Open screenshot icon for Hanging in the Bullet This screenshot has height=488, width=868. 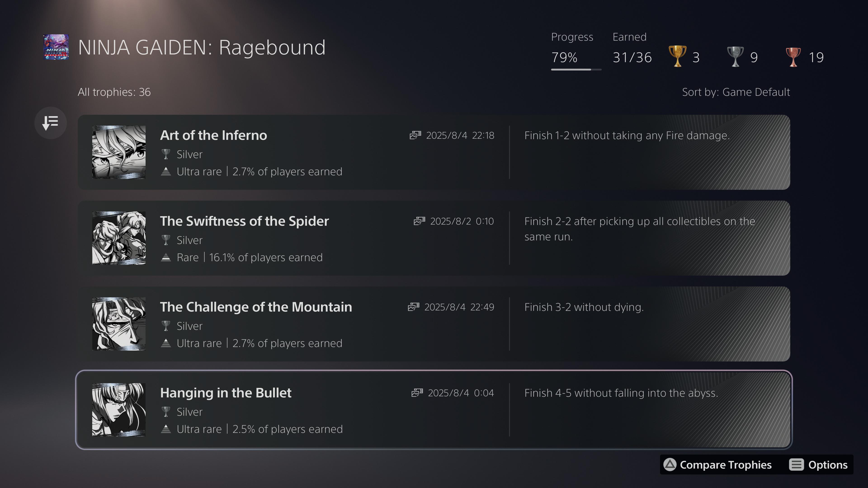pos(417,393)
